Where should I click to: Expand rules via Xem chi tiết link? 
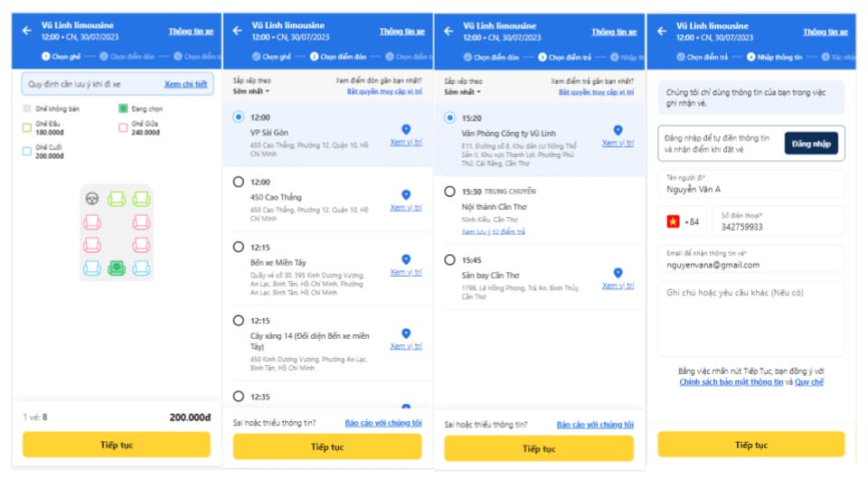(x=185, y=84)
